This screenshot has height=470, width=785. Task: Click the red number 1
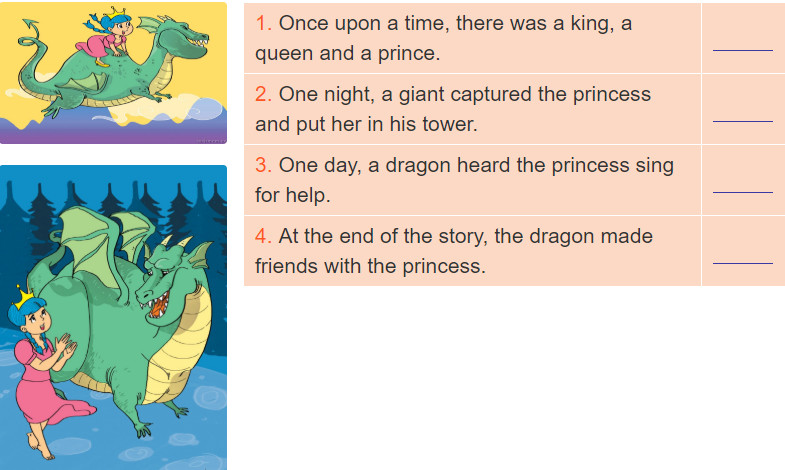tap(263, 23)
